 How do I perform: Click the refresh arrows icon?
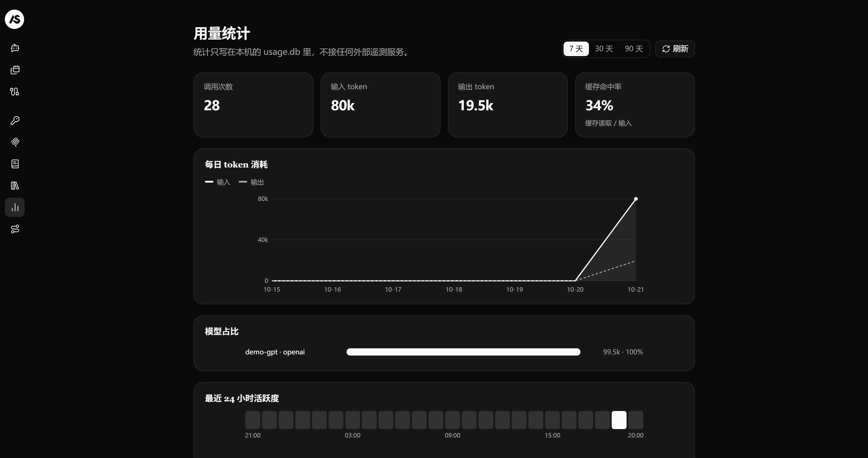pos(666,49)
